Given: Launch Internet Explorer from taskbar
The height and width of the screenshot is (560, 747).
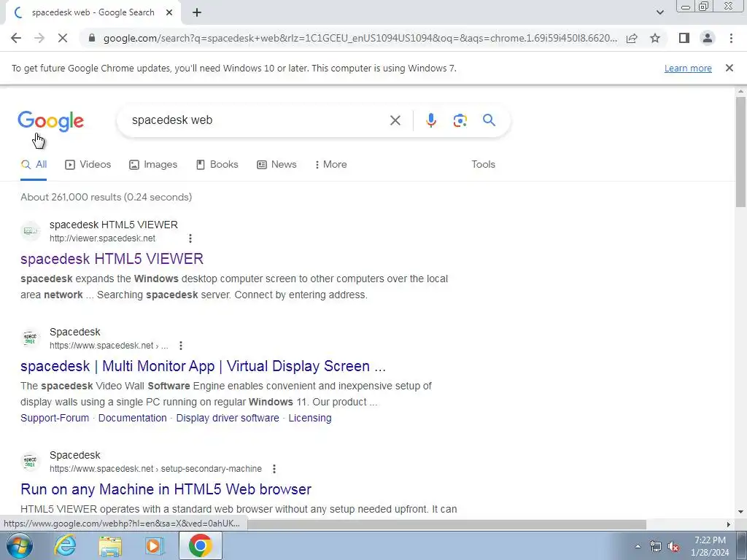Looking at the screenshot, I should tap(65, 546).
